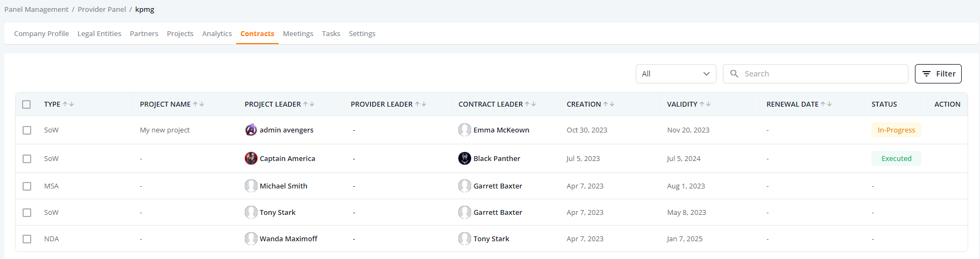Sort table by Type column arrows
Image resolution: width=980 pixels, height=259 pixels.
point(68,104)
